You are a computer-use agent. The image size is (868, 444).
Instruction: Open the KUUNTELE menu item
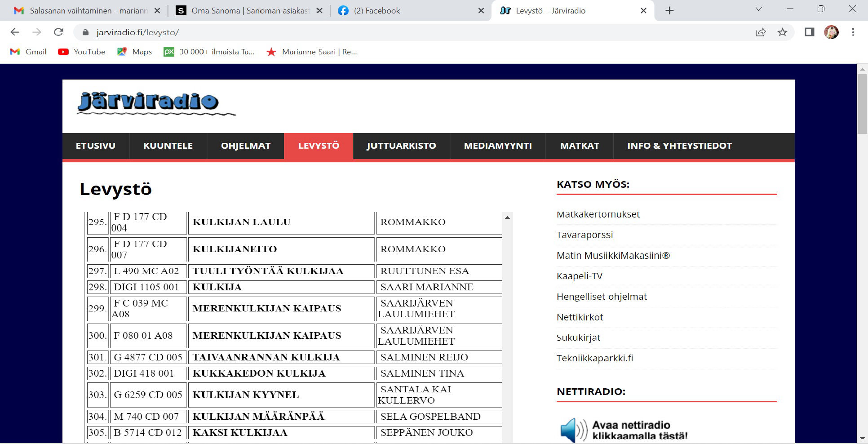coord(168,146)
